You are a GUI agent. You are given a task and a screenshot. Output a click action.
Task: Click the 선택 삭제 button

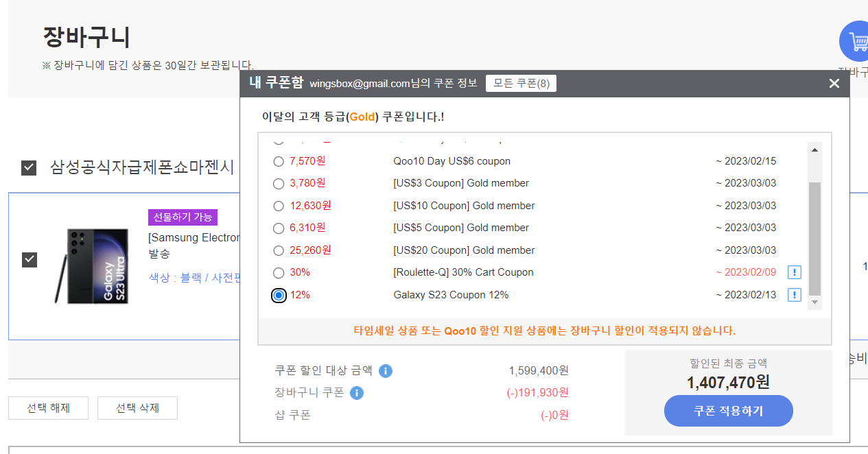coord(137,408)
